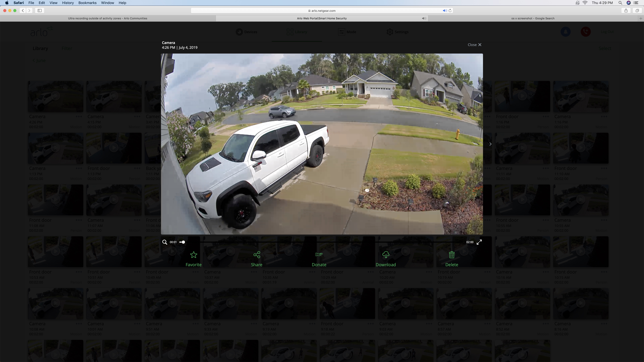Toggle the Safari sidebar
644x362 pixels.
[x=39, y=10]
